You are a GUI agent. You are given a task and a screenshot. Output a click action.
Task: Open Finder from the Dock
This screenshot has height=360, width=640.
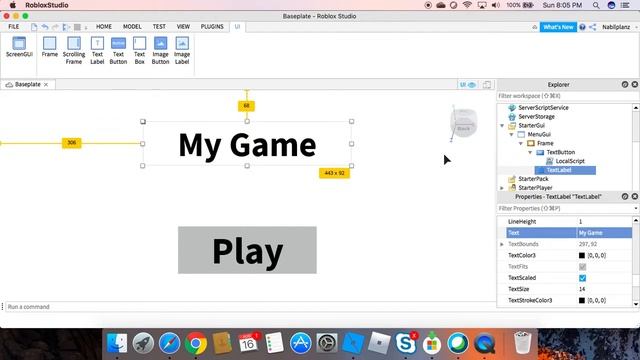click(117, 343)
